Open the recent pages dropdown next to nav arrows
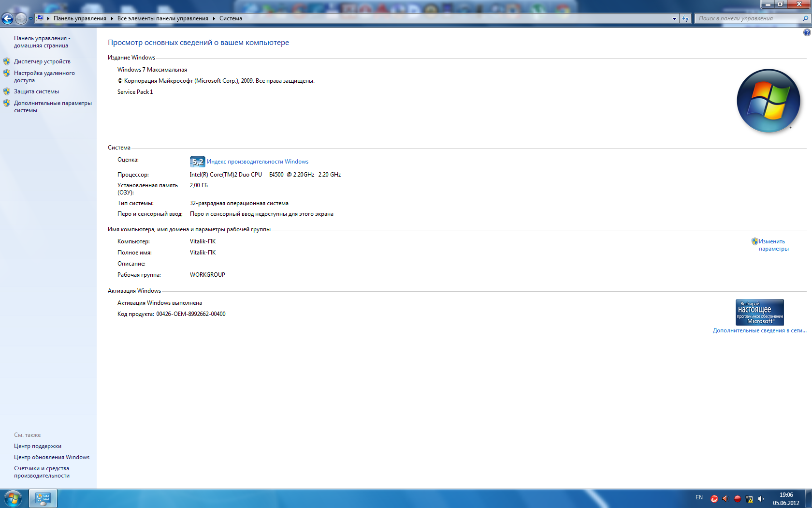The image size is (812, 508). [x=30, y=19]
